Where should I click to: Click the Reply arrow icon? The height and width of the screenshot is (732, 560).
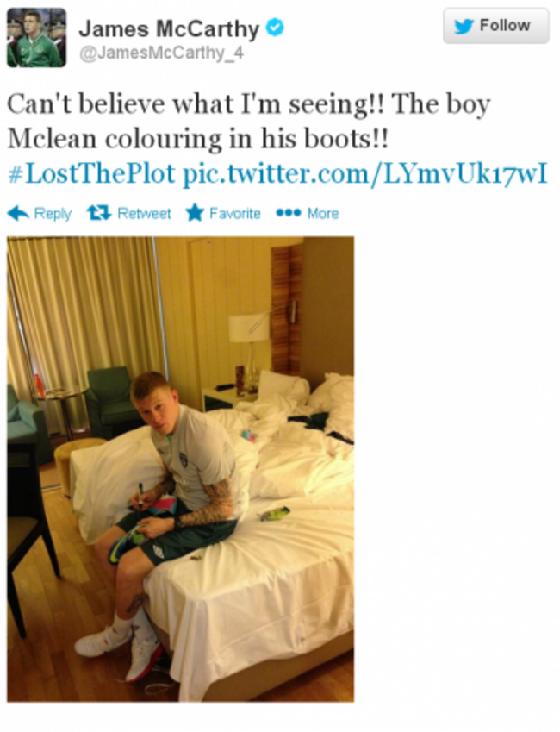[x=18, y=213]
